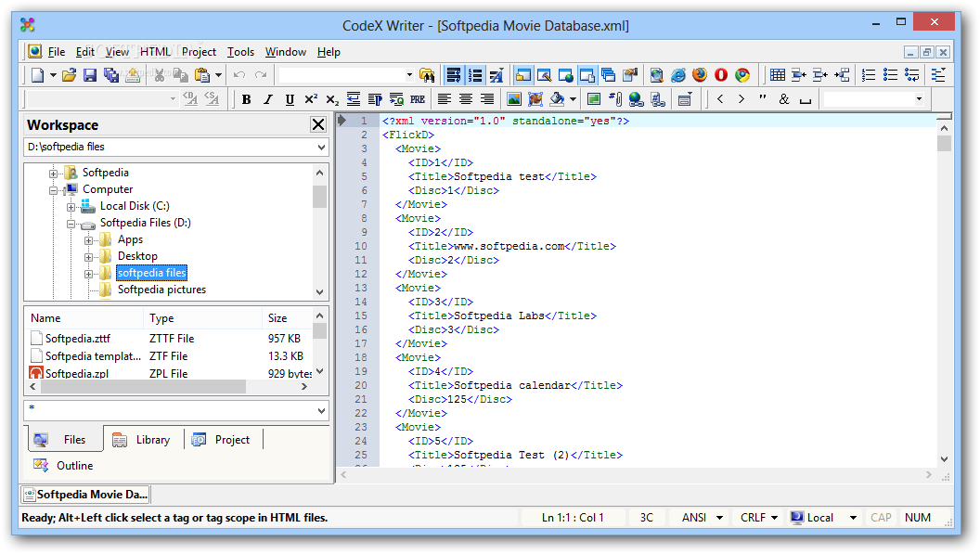Insert superscript tag
This screenshot has width=980, height=554.
(x=311, y=99)
